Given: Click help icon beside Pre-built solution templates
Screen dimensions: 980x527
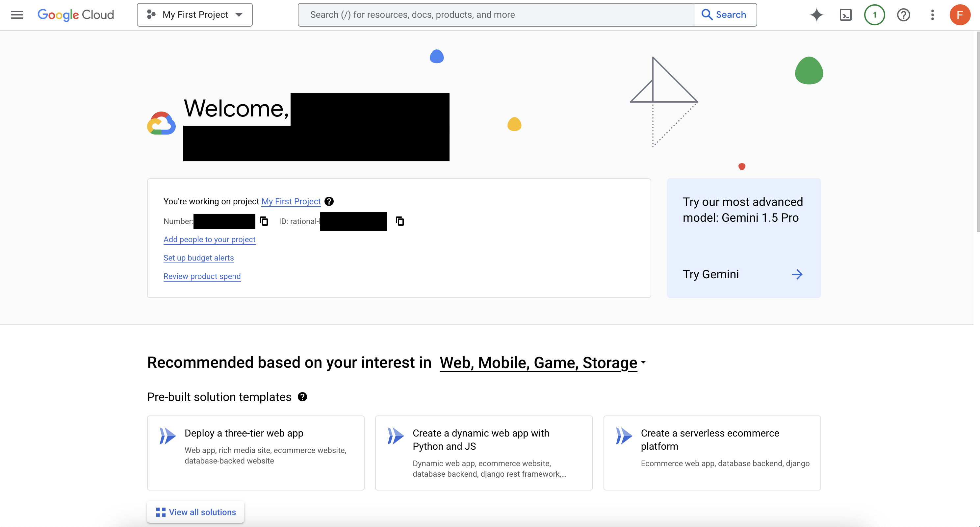Looking at the screenshot, I should (x=302, y=397).
